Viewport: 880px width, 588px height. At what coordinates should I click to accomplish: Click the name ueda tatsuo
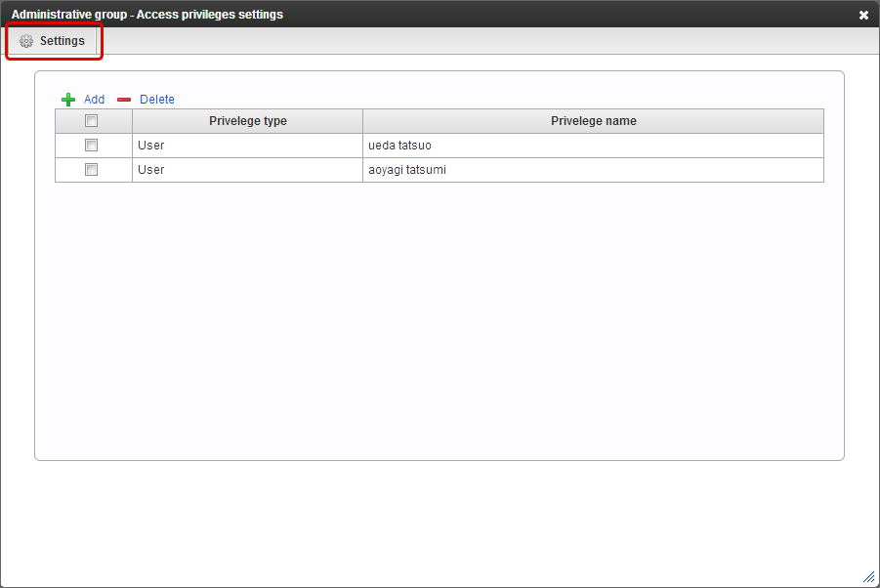399,146
